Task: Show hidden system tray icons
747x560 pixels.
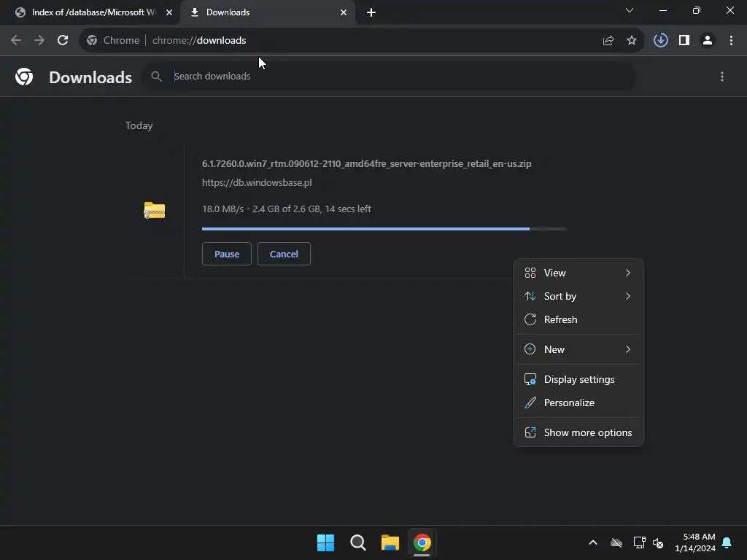Action: 592,542
